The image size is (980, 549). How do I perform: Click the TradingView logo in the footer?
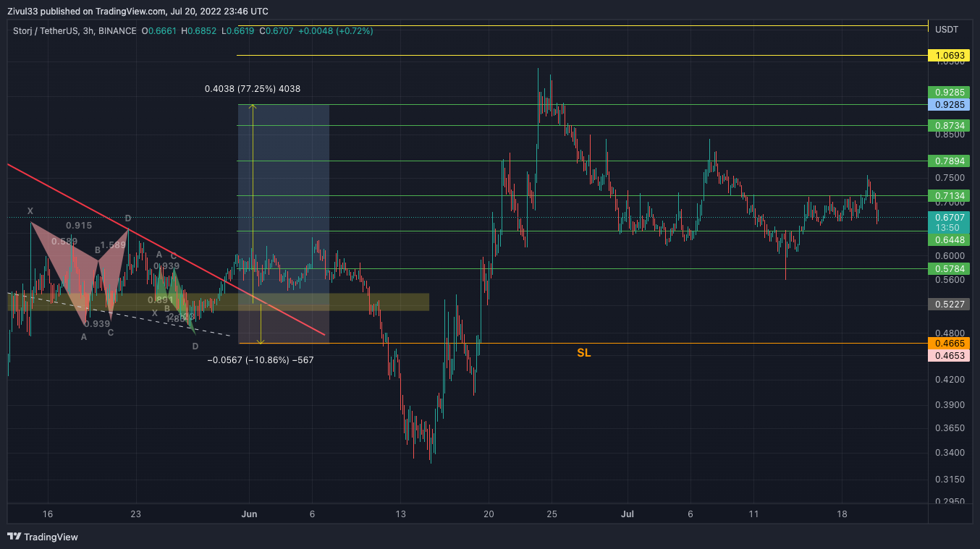[x=42, y=537]
